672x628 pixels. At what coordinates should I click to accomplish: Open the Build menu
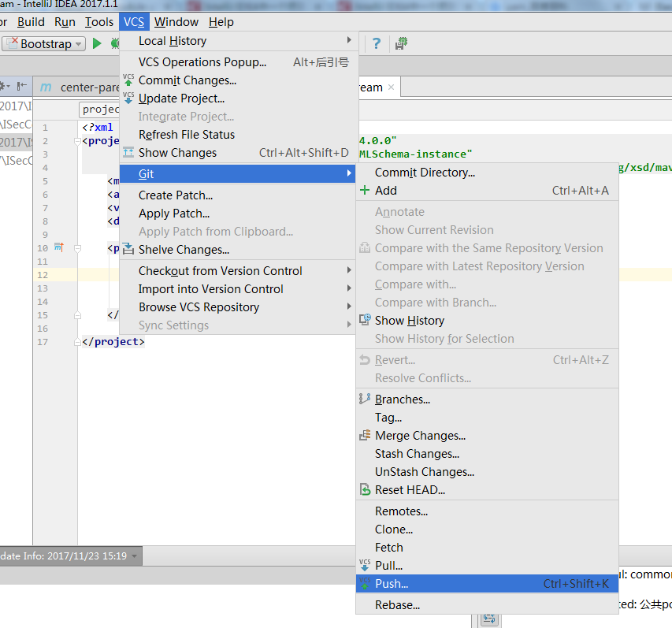31,22
